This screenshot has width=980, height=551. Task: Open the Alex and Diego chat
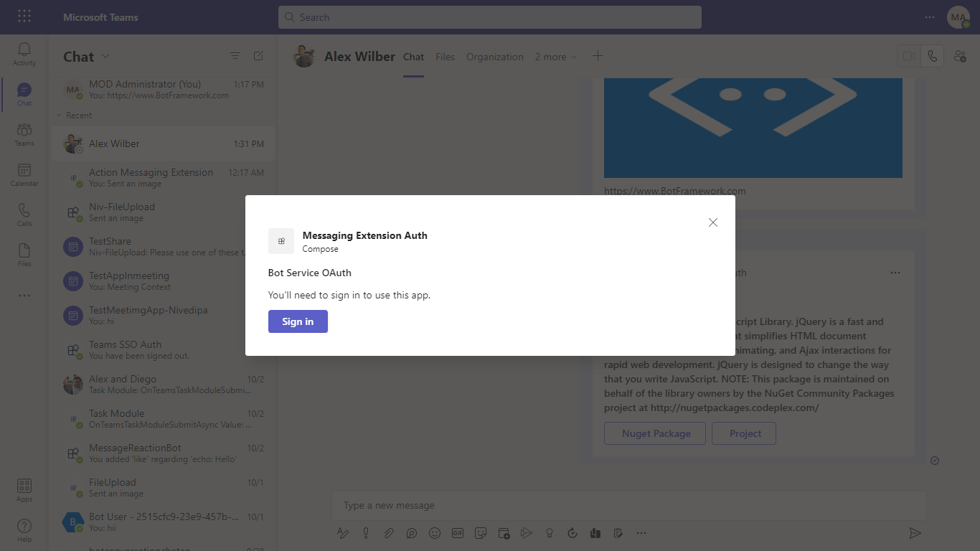click(x=163, y=385)
